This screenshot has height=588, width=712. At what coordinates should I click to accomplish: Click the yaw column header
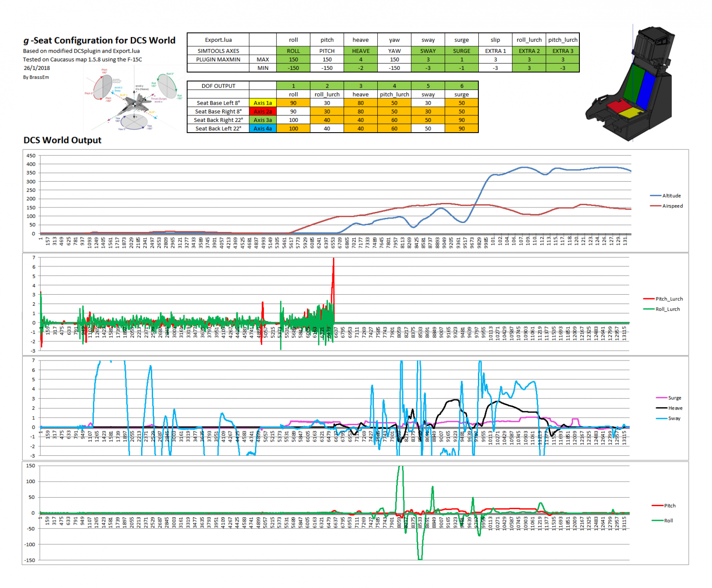[x=394, y=40]
